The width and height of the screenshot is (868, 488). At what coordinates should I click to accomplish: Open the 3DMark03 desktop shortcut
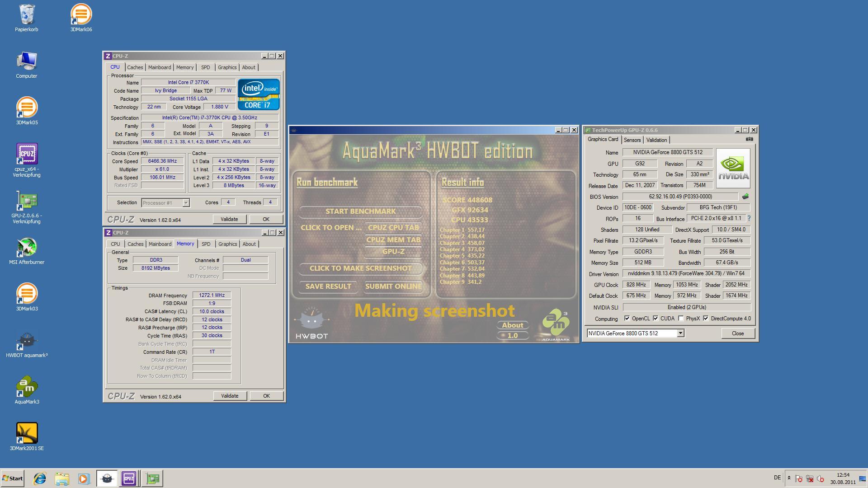(27, 297)
